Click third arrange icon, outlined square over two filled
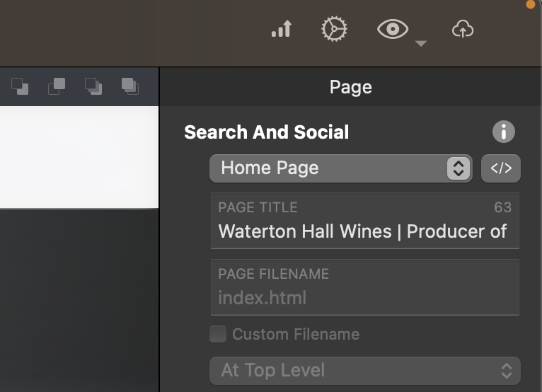The width and height of the screenshot is (542, 392). 93,86
